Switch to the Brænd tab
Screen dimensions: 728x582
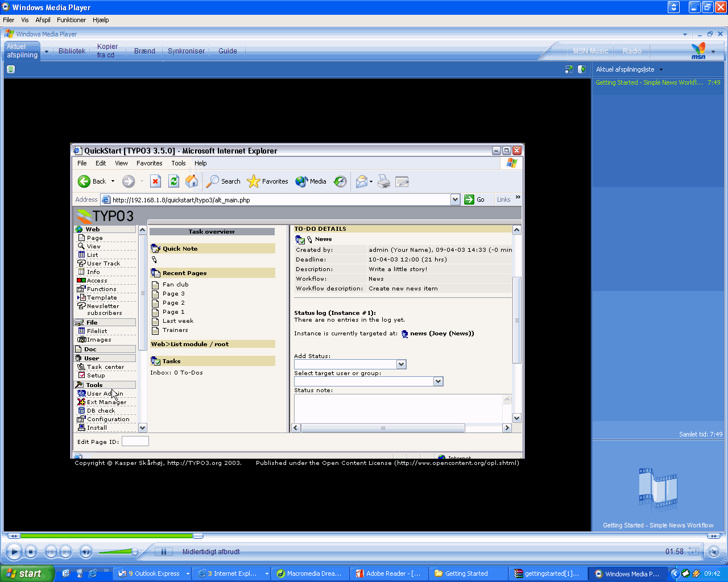(144, 51)
